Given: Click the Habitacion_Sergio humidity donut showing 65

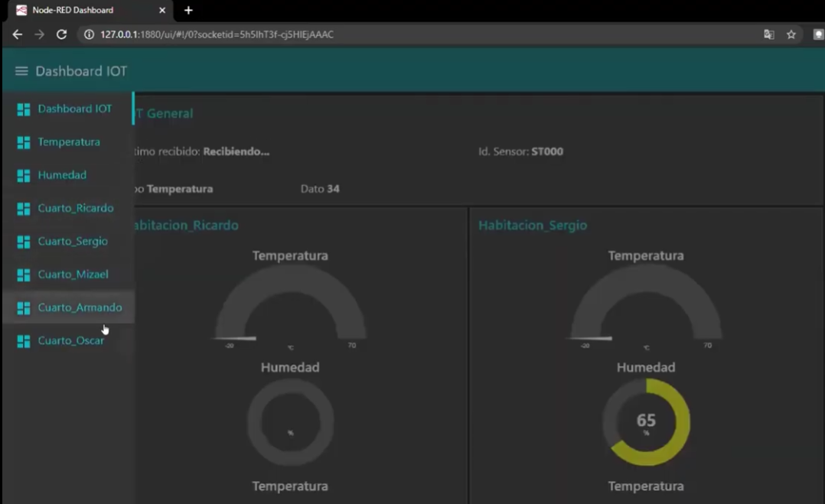Looking at the screenshot, I should coord(646,422).
